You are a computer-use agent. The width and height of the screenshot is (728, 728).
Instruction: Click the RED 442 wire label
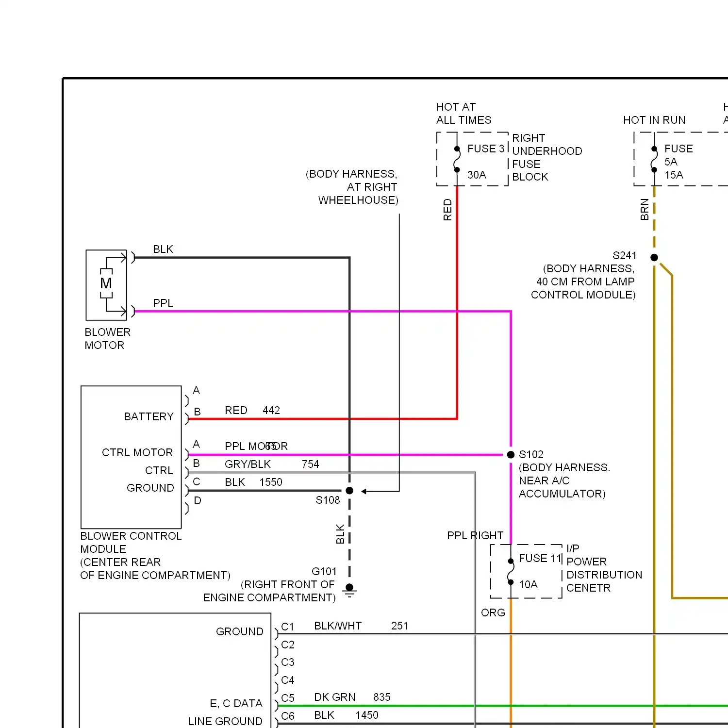(x=252, y=411)
